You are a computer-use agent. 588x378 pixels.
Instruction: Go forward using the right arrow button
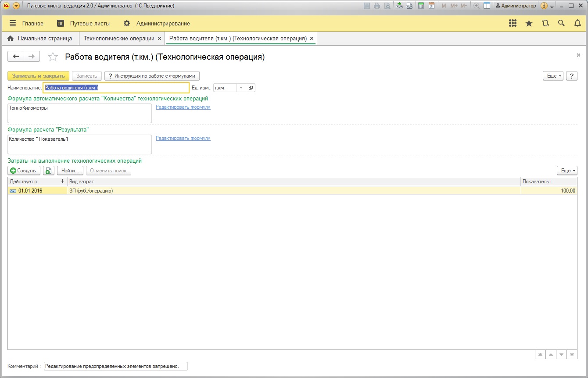32,56
